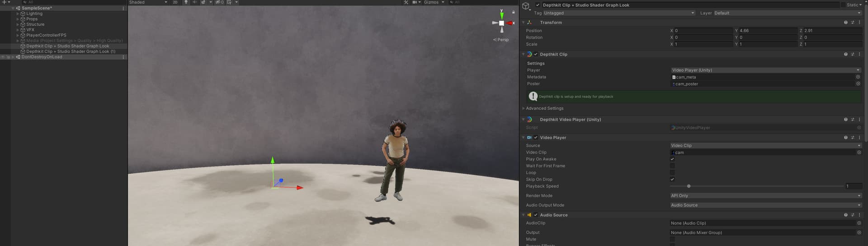868x246 pixels.
Task: Open the Transform component help icon
Action: (845, 23)
